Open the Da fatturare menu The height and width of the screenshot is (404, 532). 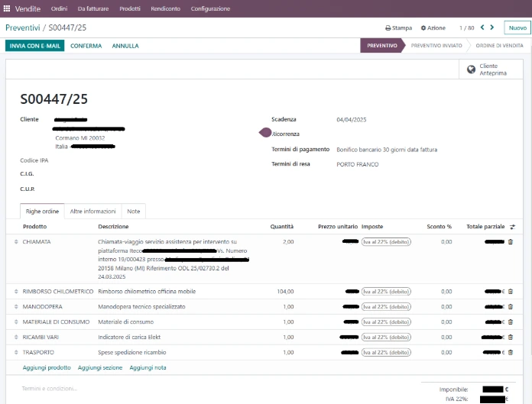click(x=93, y=8)
